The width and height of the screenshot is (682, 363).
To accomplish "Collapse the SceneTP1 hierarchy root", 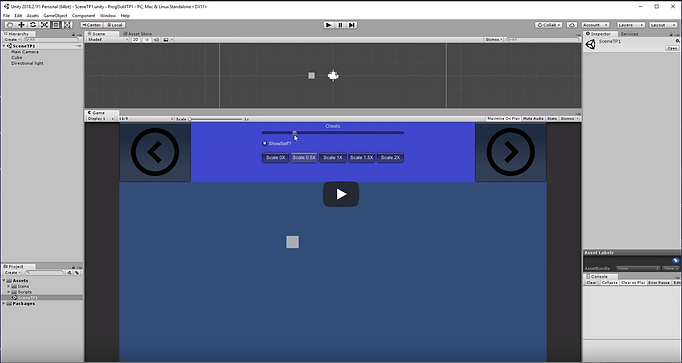I will [x=4, y=46].
